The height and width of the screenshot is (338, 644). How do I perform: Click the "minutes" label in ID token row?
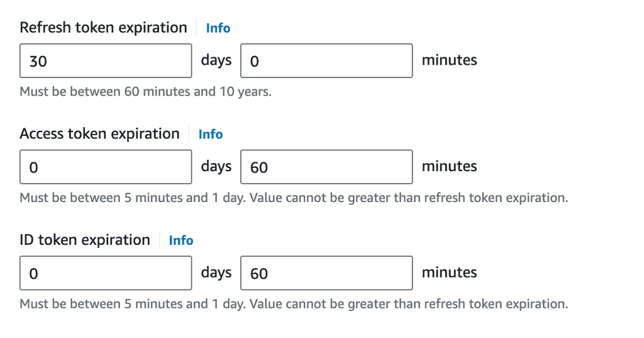(449, 273)
